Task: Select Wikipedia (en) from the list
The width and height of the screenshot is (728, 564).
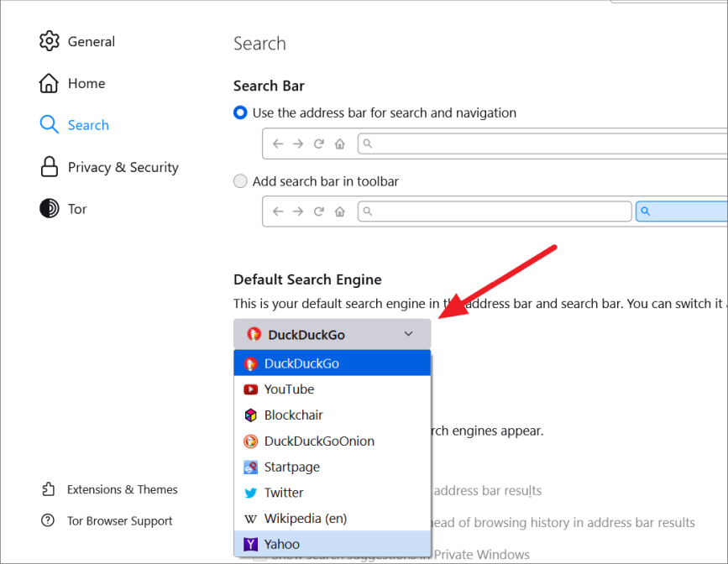Action: click(x=305, y=519)
